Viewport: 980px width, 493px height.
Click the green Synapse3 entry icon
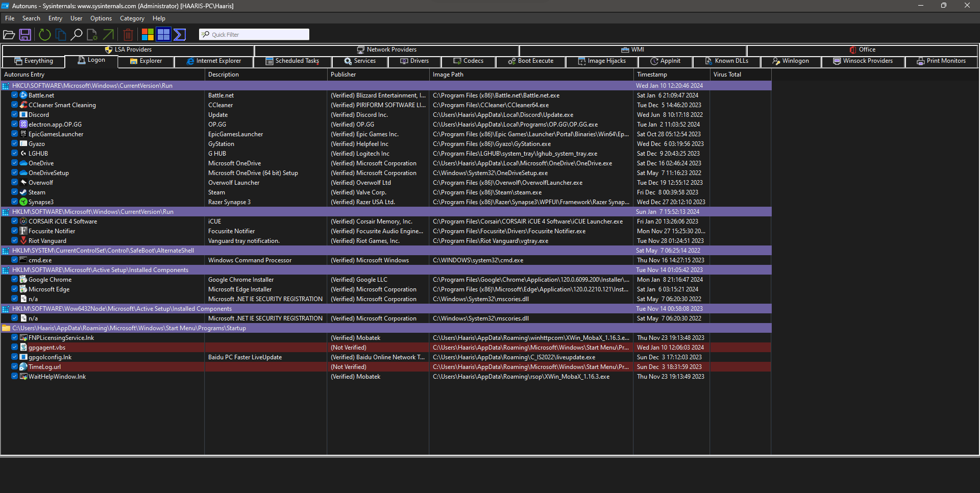[x=23, y=202]
